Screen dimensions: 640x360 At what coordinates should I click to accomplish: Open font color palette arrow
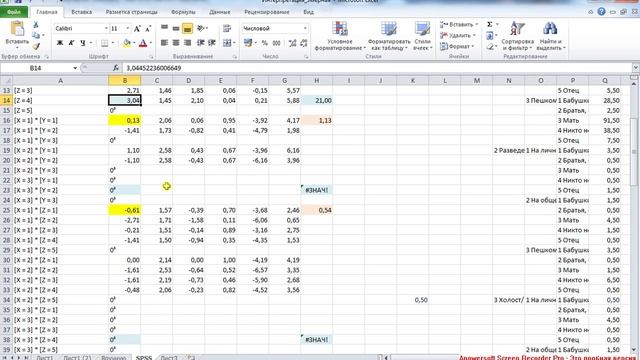click(x=150, y=42)
